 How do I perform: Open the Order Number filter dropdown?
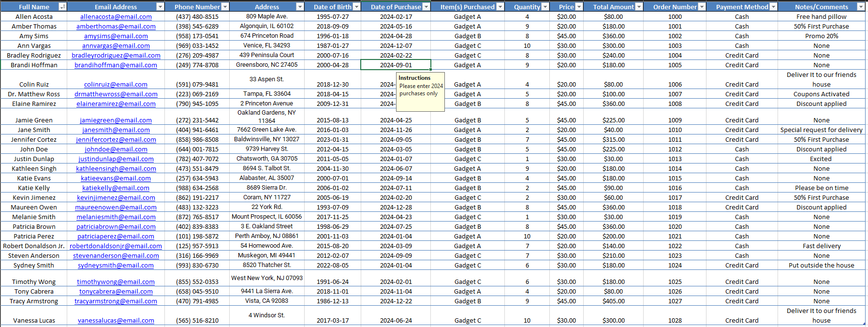point(702,7)
